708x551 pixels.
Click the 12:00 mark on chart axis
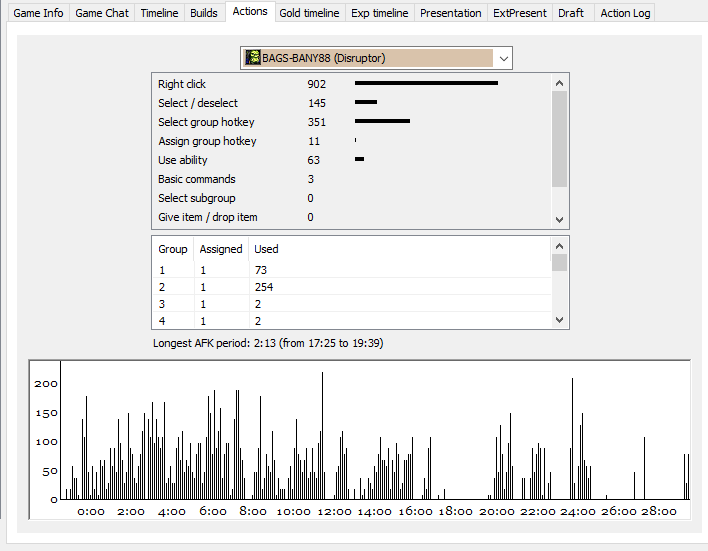(334, 512)
